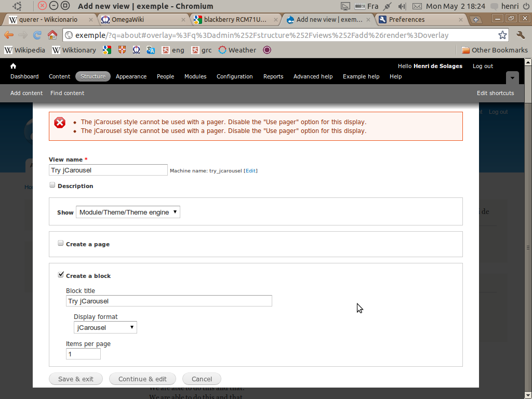Close the Preferences tab
532x399 pixels.
coord(460,20)
